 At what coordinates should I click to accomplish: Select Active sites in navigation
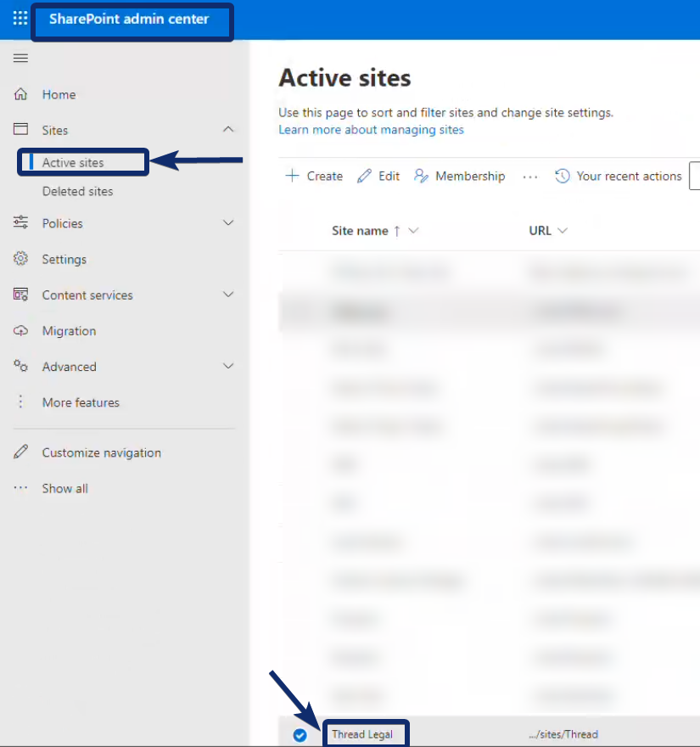tap(73, 162)
